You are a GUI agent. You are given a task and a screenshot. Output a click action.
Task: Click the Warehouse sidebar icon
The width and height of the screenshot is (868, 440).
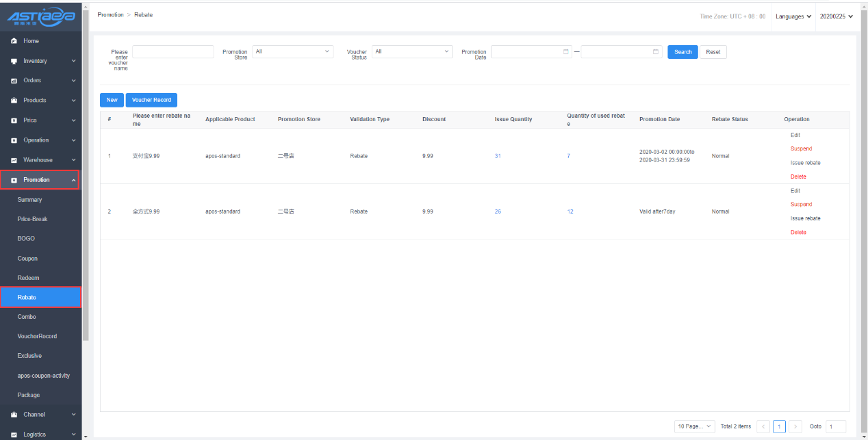pos(14,160)
